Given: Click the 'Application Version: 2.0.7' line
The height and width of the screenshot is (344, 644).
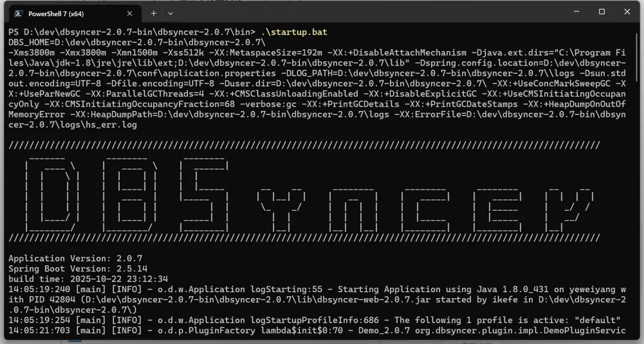Looking at the screenshot, I should point(76,258).
